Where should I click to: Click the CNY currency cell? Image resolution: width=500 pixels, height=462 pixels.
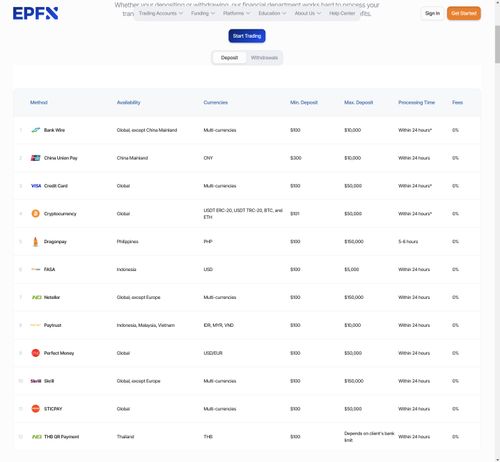208,158
